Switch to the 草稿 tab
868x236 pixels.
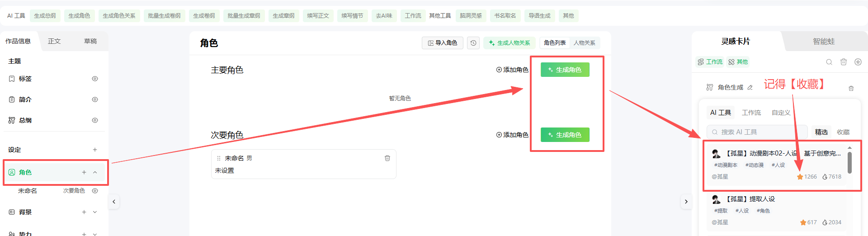pos(90,41)
